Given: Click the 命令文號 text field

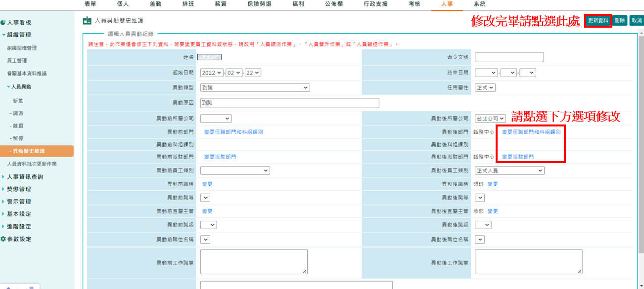Looking at the screenshot, I should 509,57.
